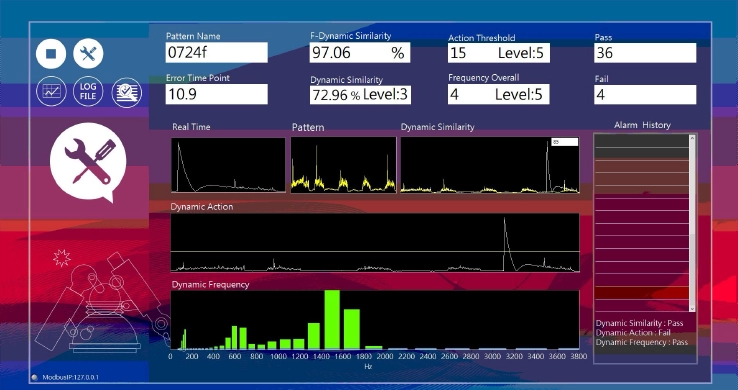Click the Real Time chart label
This screenshot has height=390, width=738.
click(191, 127)
